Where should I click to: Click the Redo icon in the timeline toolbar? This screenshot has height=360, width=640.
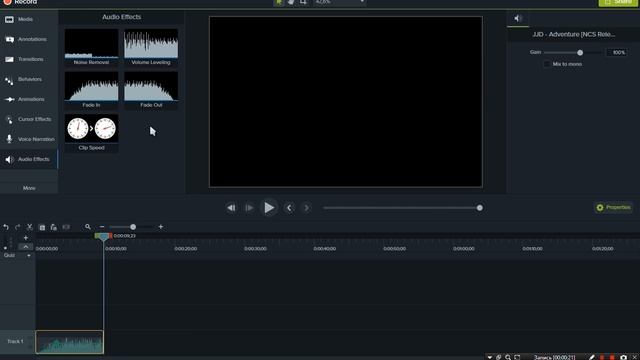18,227
